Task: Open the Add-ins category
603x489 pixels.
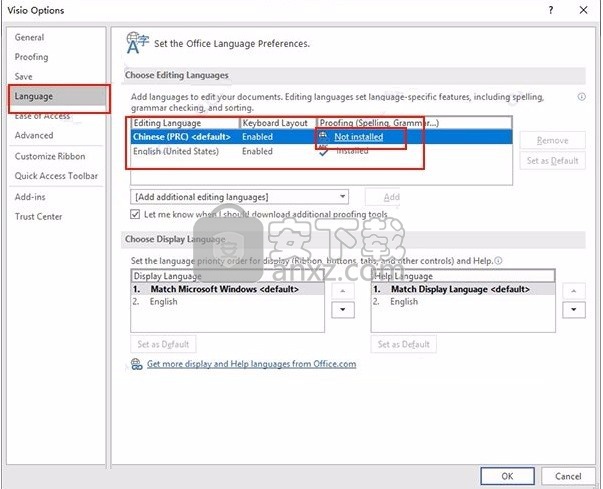Action: click(30, 197)
